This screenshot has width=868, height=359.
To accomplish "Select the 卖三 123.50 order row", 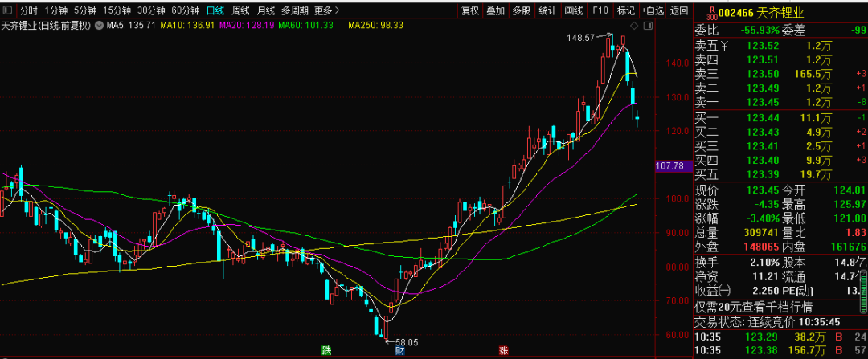I will [780, 74].
